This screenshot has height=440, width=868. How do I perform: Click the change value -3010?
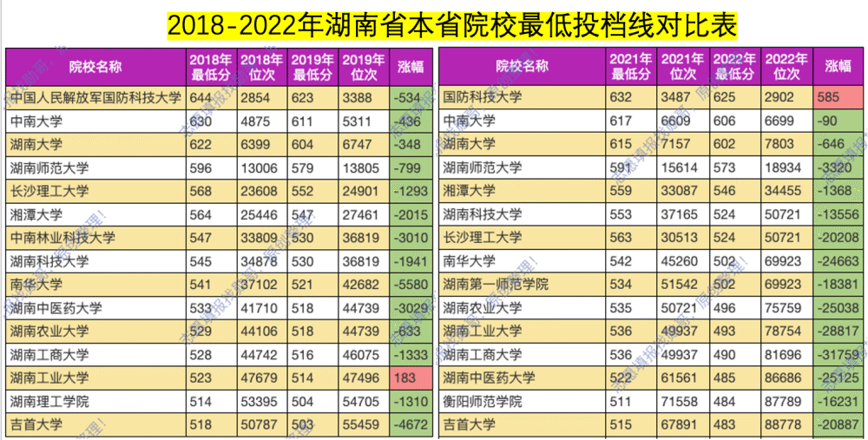pyautogui.click(x=411, y=238)
